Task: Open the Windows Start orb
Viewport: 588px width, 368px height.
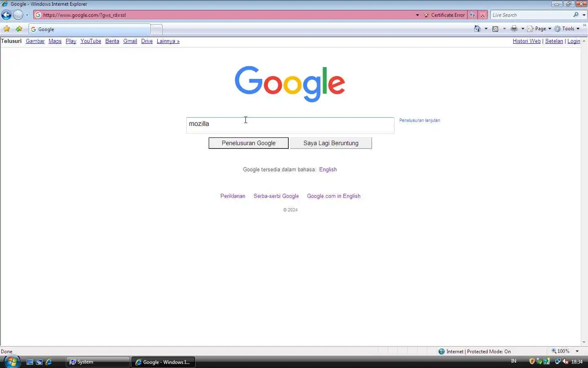Action: point(12,362)
